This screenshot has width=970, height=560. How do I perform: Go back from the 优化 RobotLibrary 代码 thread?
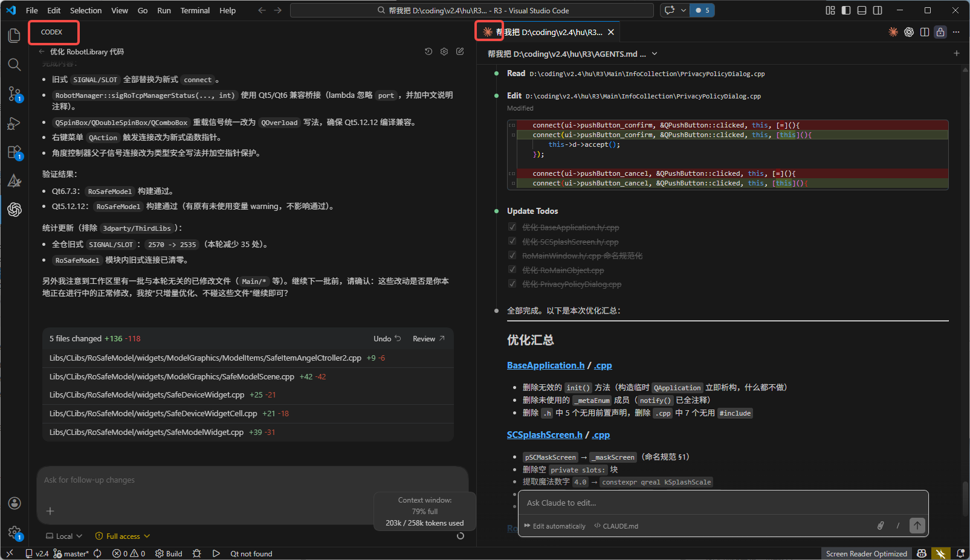coord(42,51)
